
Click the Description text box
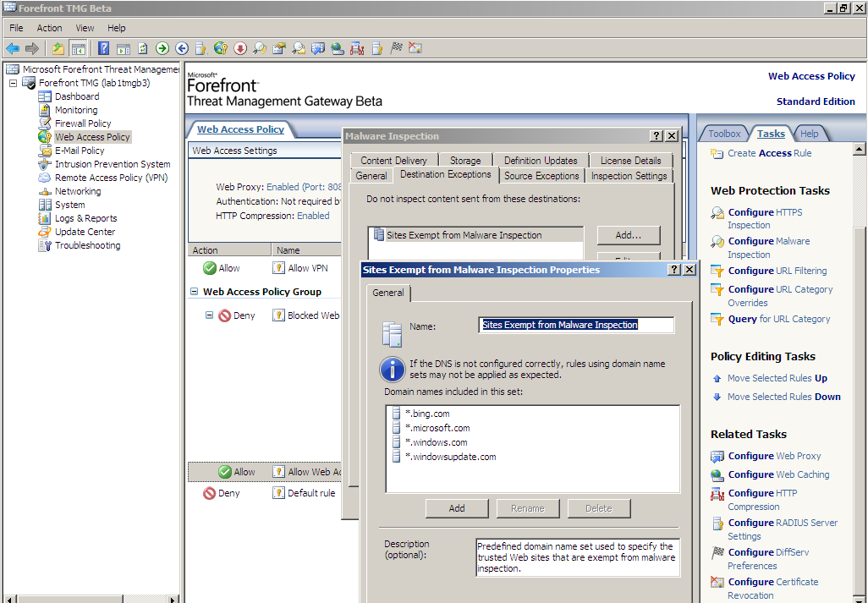pos(577,557)
